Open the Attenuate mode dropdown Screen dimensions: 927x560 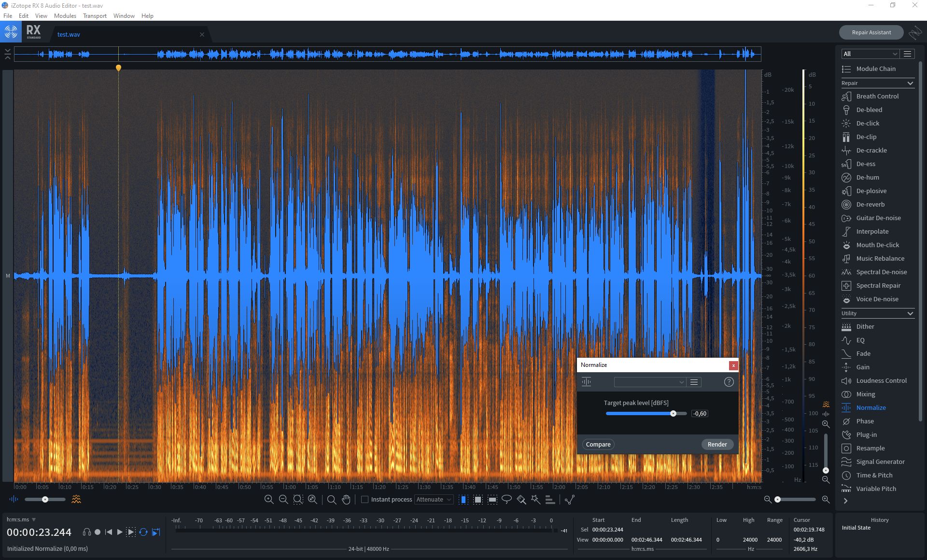[x=434, y=500]
